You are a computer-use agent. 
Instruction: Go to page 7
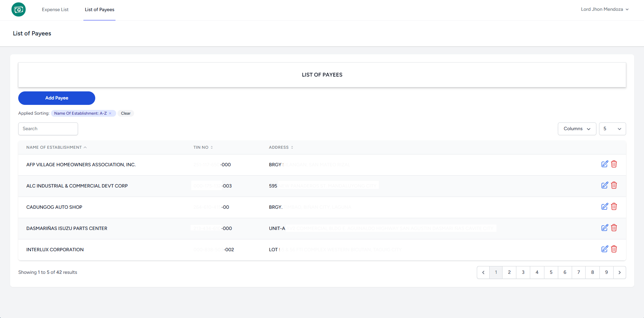[x=579, y=272]
